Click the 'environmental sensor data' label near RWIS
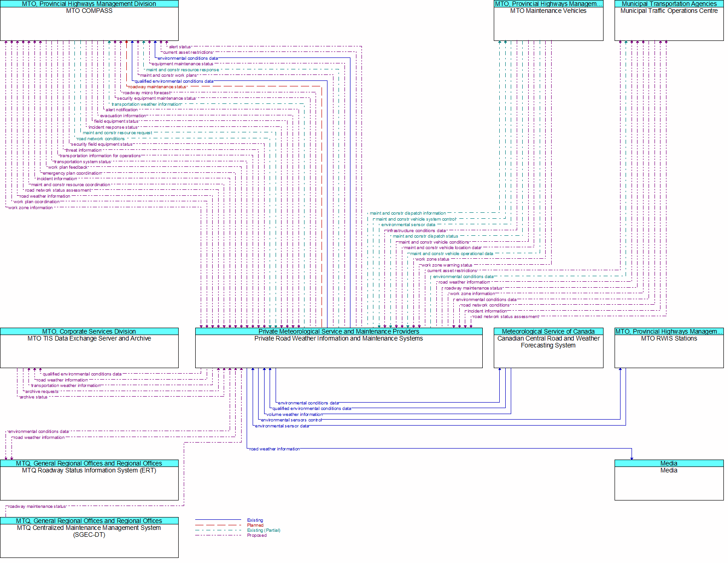The image size is (728, 563). (282, 426)
